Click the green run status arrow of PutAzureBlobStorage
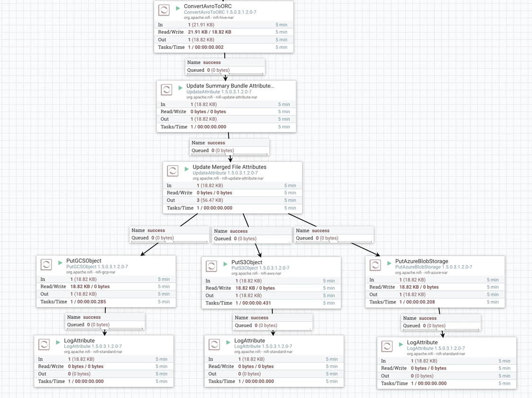This screenshot has width=532, height=398. point(389,263)
